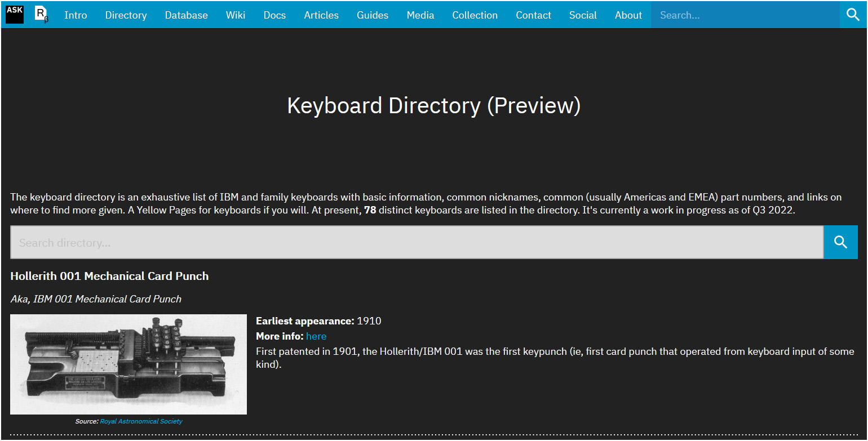Open the Wiki menu item
The height and width of the screenshot is (441, 868).
click(x=236, y=15)
